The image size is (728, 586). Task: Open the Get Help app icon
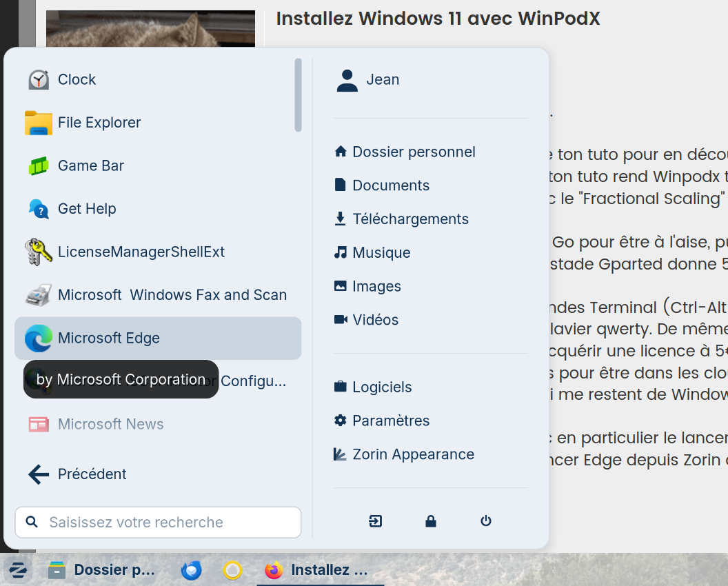(39, 209)
